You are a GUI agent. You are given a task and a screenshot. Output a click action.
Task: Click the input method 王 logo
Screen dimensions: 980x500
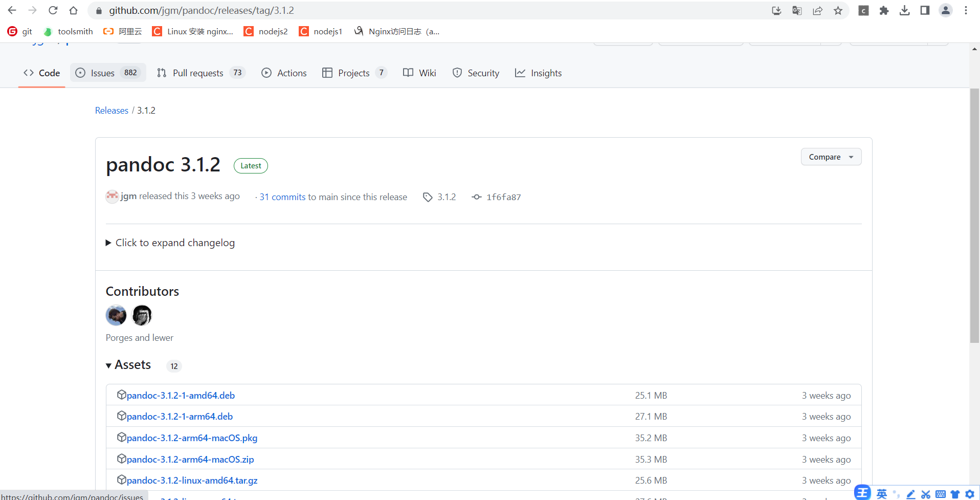[863, 492]
